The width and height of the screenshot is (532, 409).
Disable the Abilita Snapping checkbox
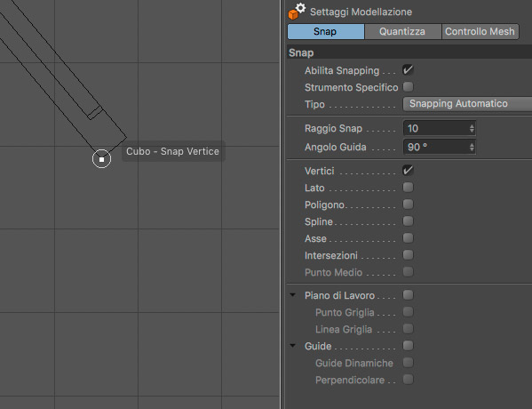click(x=408, y=70)
